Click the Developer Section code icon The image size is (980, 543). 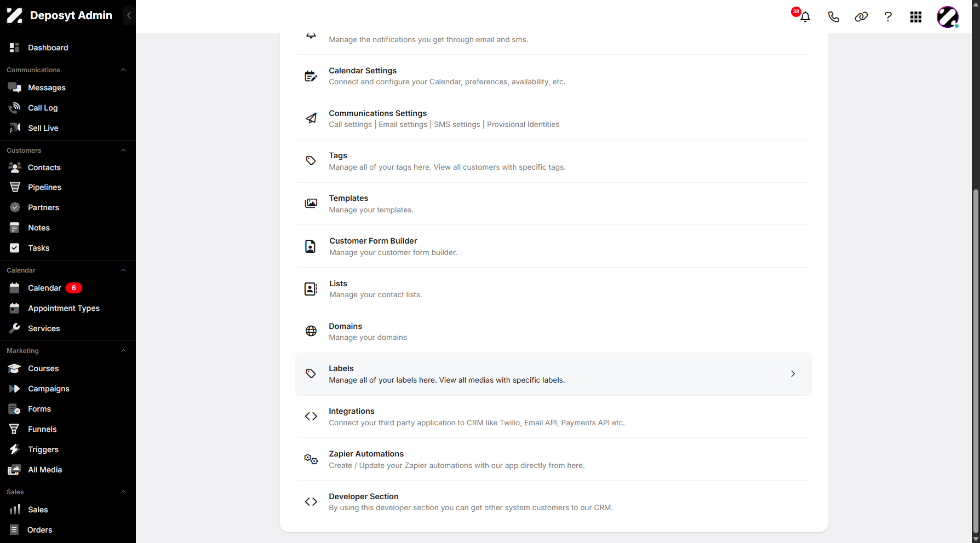(311, 502)
